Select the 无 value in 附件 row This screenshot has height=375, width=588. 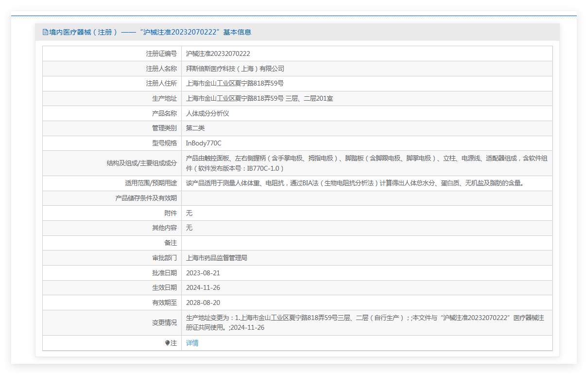click(x=190, y=213)
